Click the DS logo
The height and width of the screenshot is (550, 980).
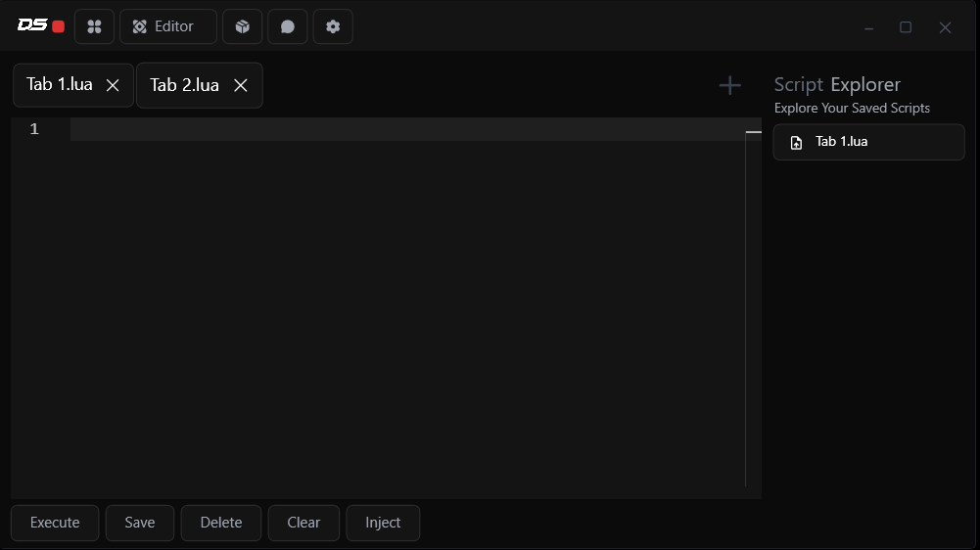(x=32, y=25)
